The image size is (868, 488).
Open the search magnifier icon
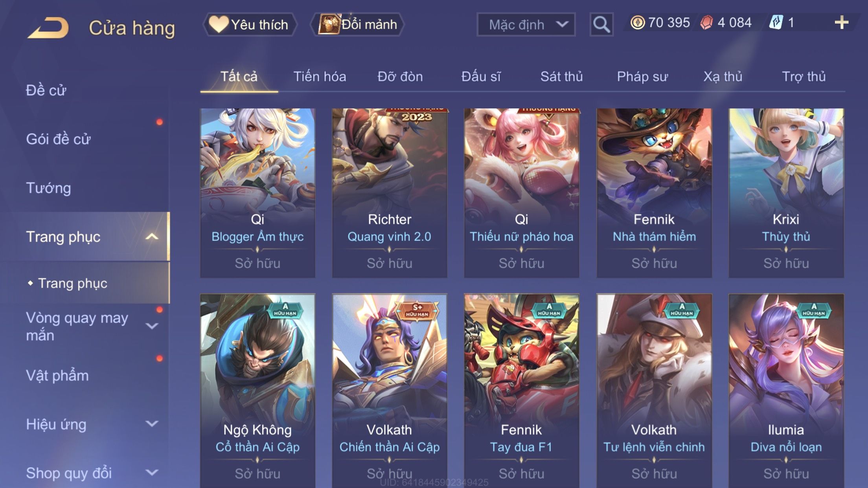(601, 24)
